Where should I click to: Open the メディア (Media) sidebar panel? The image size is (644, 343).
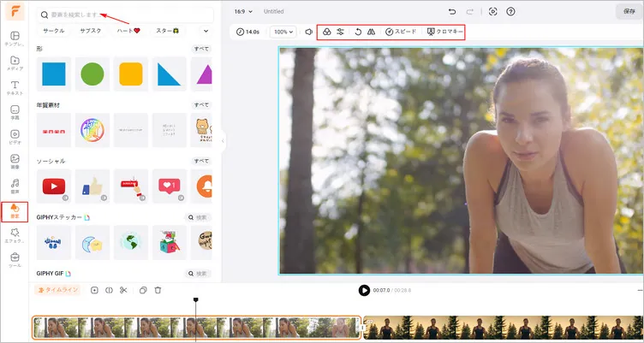coord(15,63)
